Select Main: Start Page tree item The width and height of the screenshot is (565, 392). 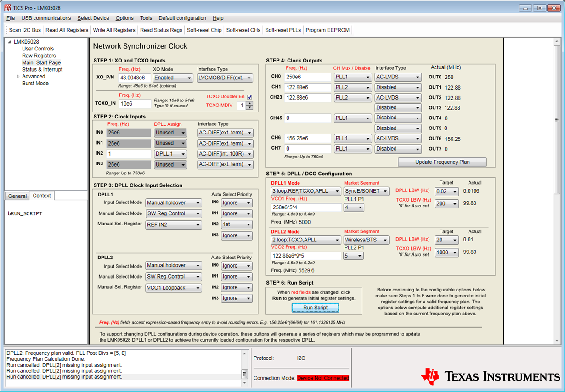point(41,62)
